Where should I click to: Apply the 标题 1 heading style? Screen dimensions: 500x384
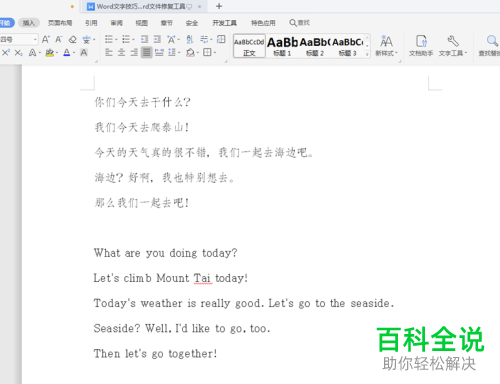(282, 46)
